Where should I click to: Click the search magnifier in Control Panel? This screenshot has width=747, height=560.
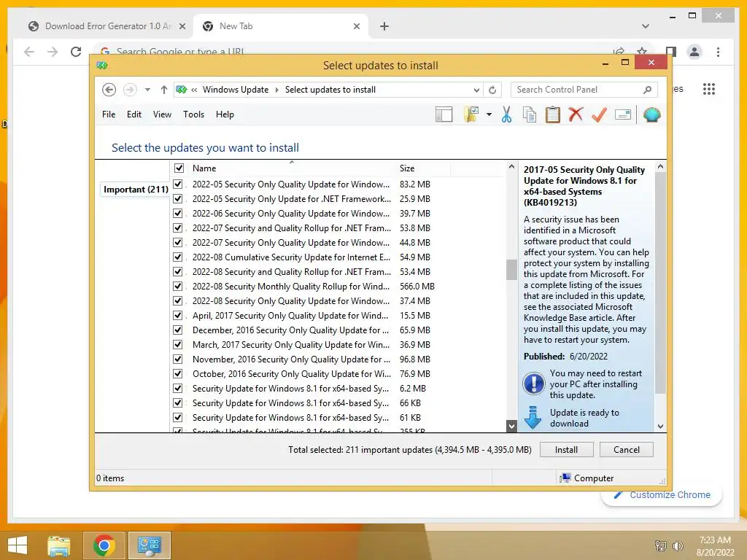647,90
